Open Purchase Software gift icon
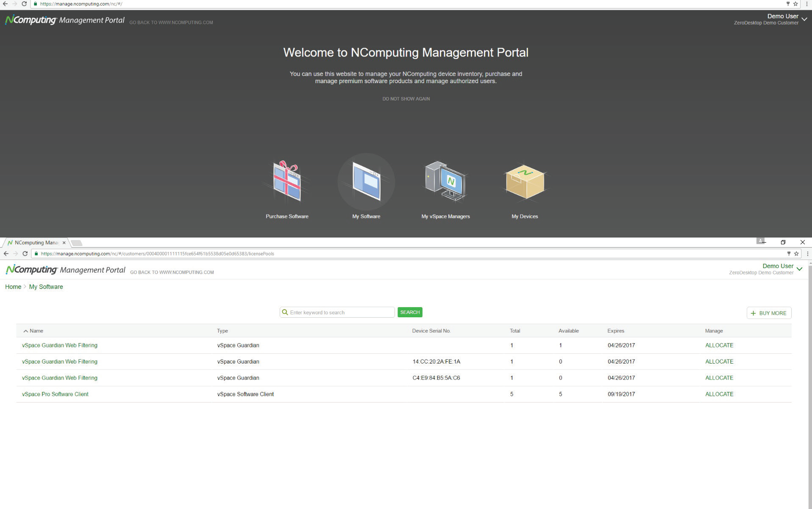The width and height of the screenshot is (812, 509). pyautogui.click(x=287, y=181)
